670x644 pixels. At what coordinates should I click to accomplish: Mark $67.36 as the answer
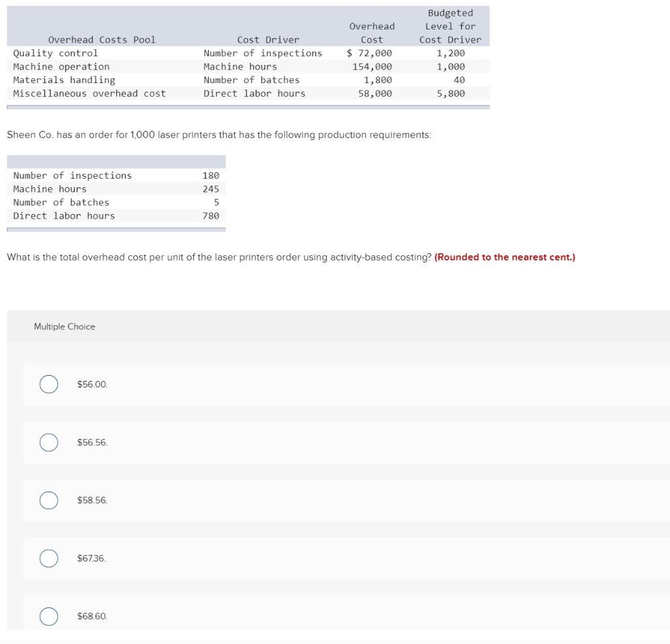pyautogui.click(x=48, y=558)
